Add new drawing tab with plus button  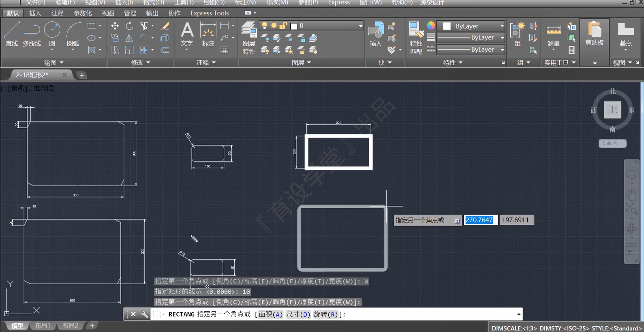point(81,75)
